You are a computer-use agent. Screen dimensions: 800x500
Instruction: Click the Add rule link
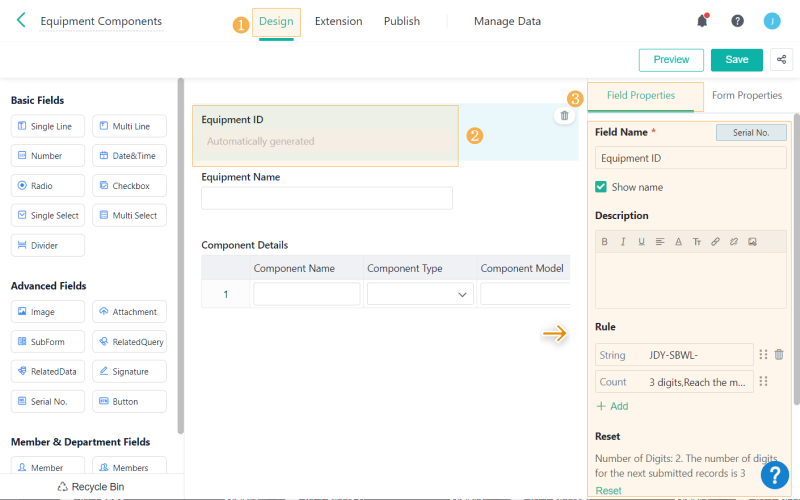(x=612, y=406)
